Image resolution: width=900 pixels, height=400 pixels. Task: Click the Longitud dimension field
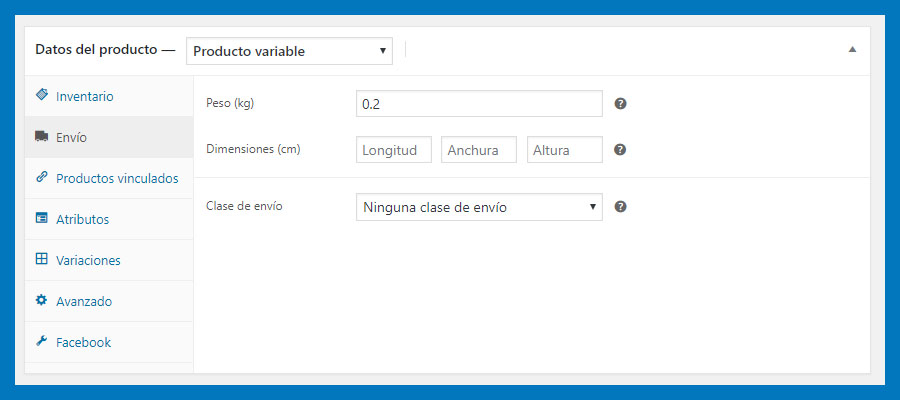pos(394,150)
